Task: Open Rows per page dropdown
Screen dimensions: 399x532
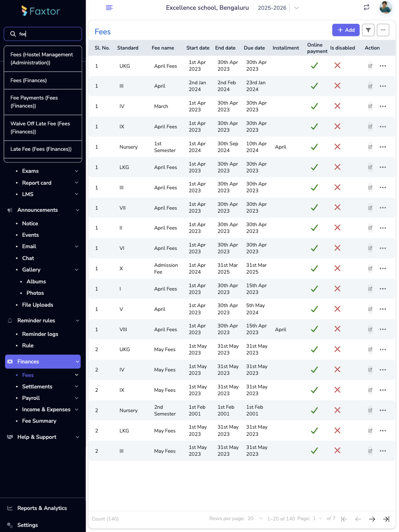Action: click(255, 519)
